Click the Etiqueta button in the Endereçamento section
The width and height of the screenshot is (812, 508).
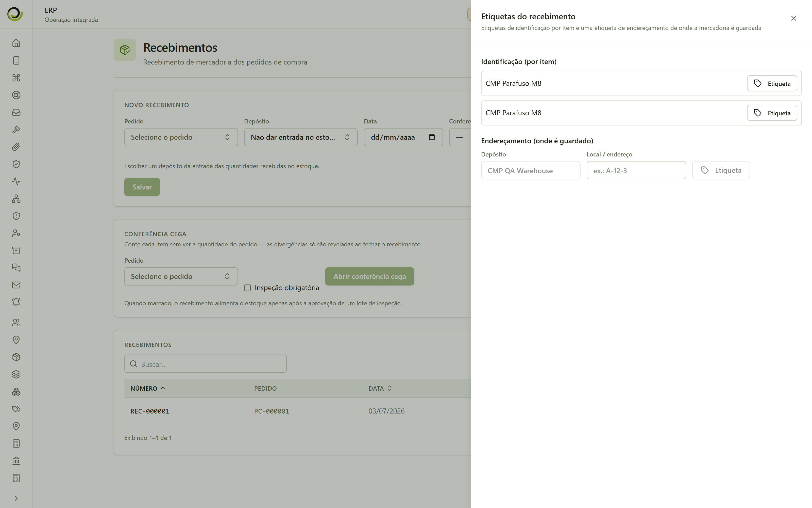pyautogui.click(x=721, y=170)
